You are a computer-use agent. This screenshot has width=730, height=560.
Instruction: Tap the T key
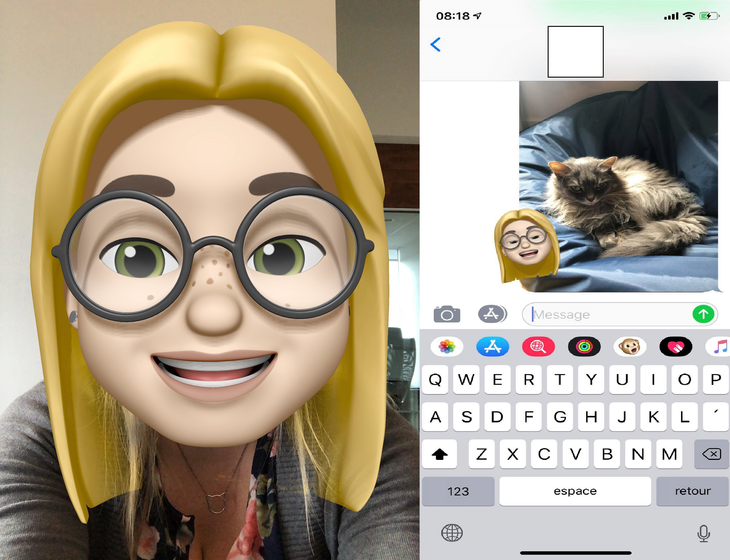click(560, 379)
